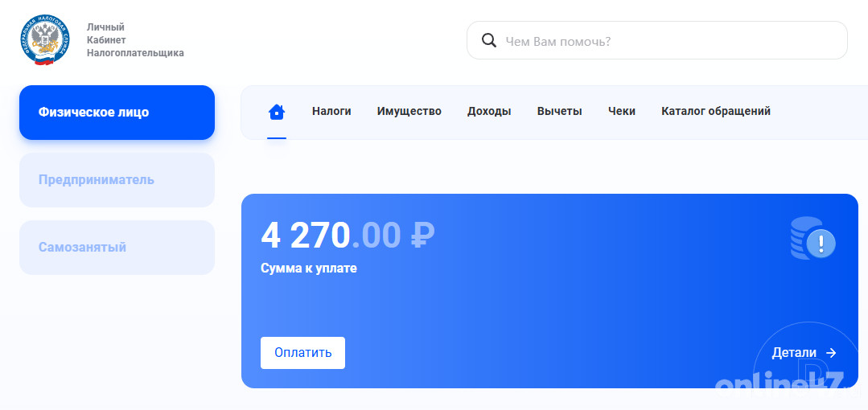Click the Личный Кабинет Налогоплательщика title

(x=134, y=40)
